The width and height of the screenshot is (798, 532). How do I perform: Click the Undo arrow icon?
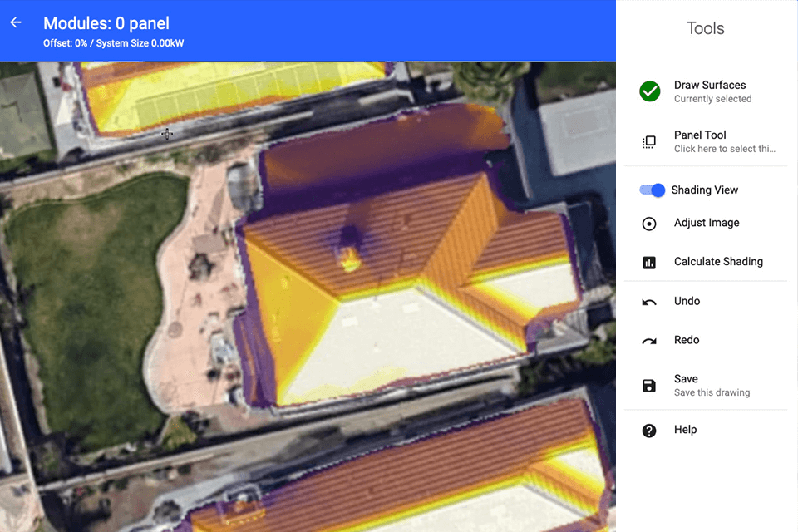point(649,303)
